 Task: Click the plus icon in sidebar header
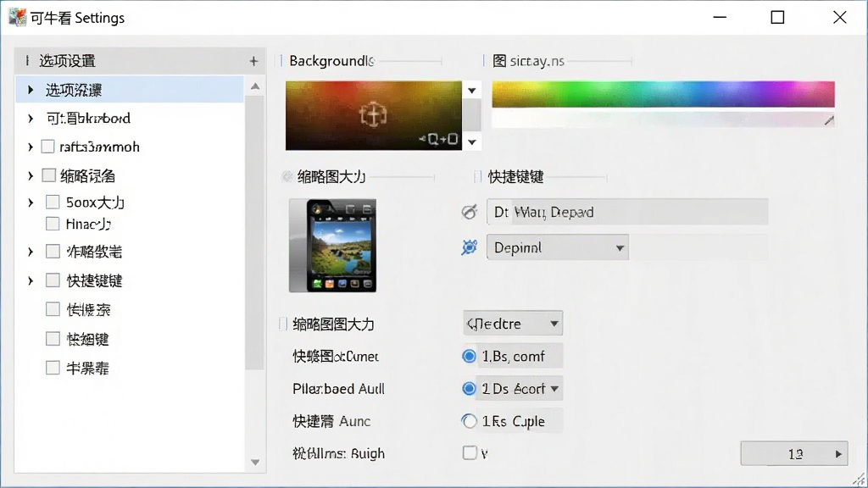[253, 61]
